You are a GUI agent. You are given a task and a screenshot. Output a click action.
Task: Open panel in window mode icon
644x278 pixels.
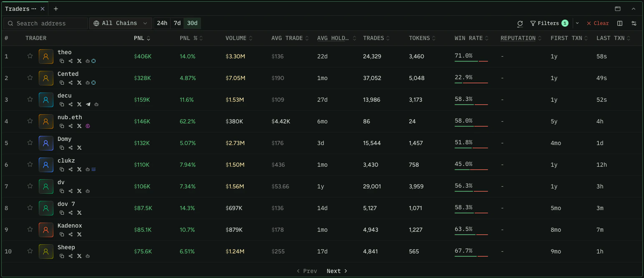618,9
